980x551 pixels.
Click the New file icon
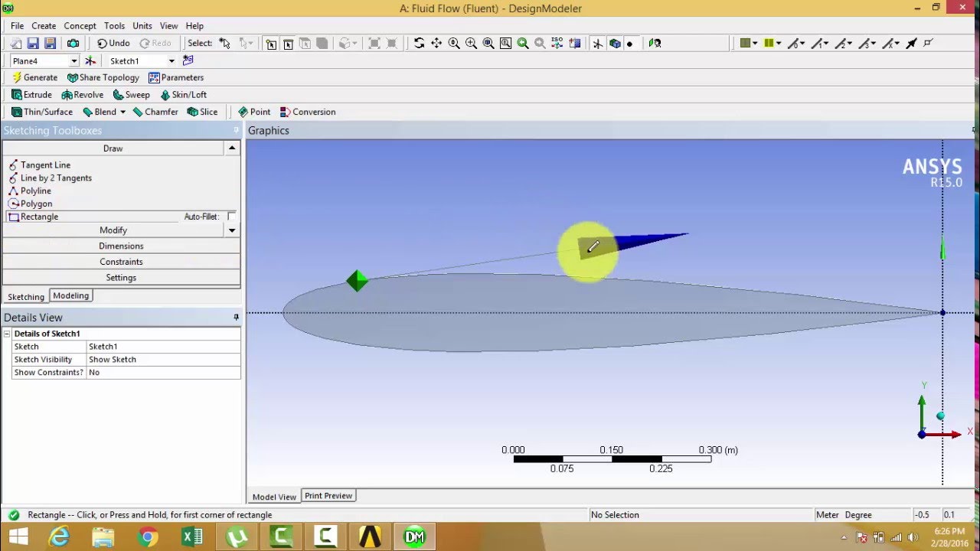(x=16, y=44)
